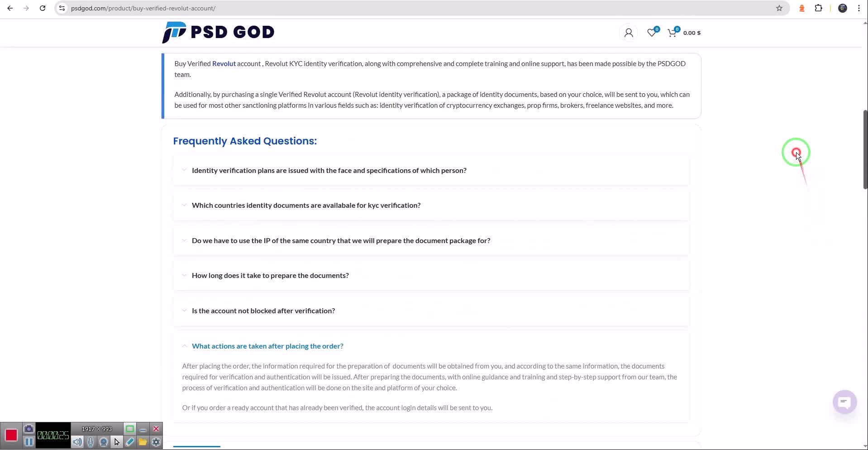868x450 pixels.
Task: Click the 'Frequently Asked Questions:' heading
Action: click(x=245, y=141)
